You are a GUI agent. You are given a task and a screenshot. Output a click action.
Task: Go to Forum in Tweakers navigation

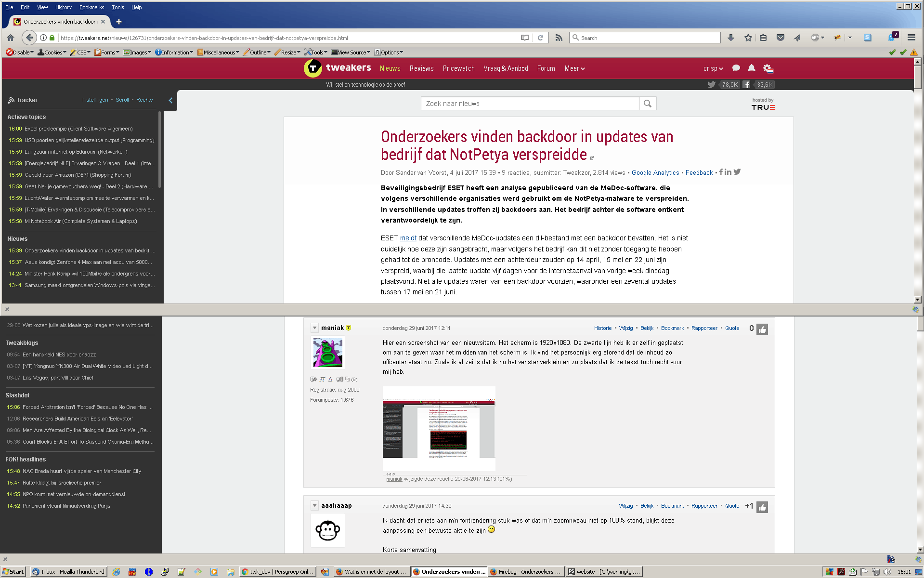pyautogui.click(x=546, y=68)
